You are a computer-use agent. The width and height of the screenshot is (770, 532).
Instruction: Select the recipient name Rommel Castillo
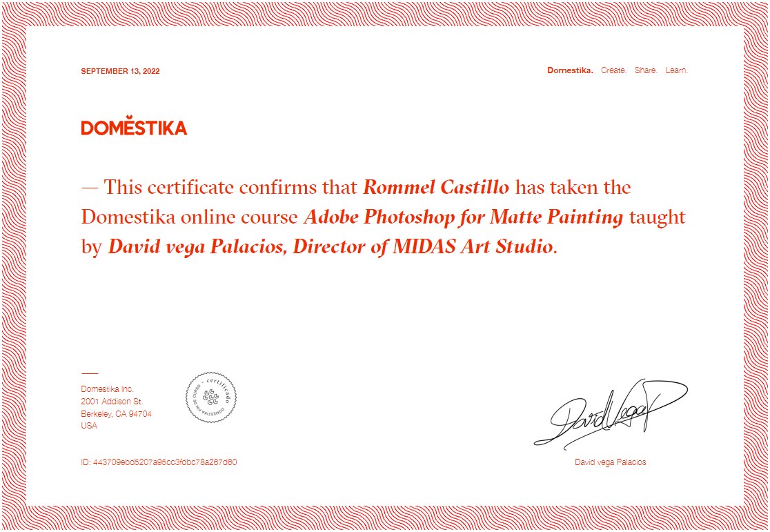pyautogui.click(x=436, y=187)
